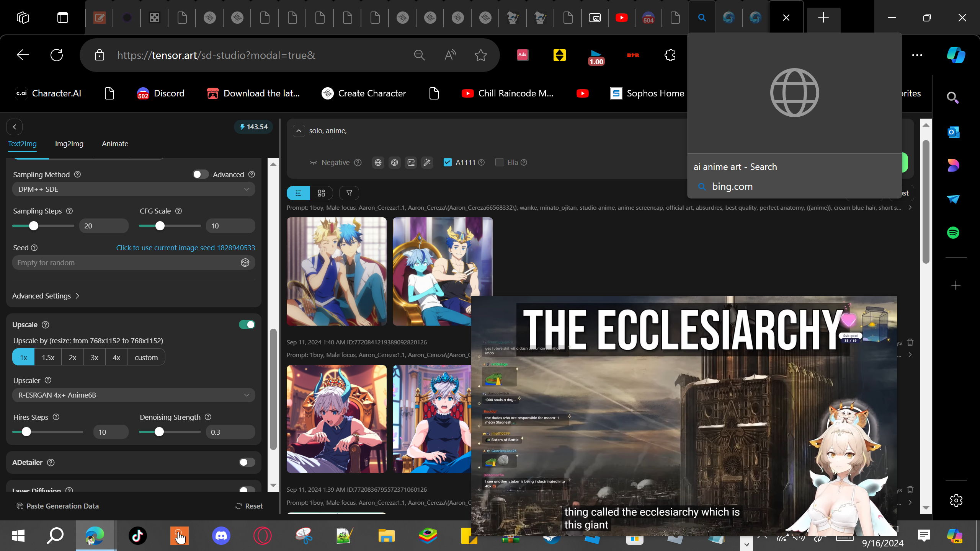The image size is (980, 551).
Task: Refresh the tensor.art page
Action: 57,55
